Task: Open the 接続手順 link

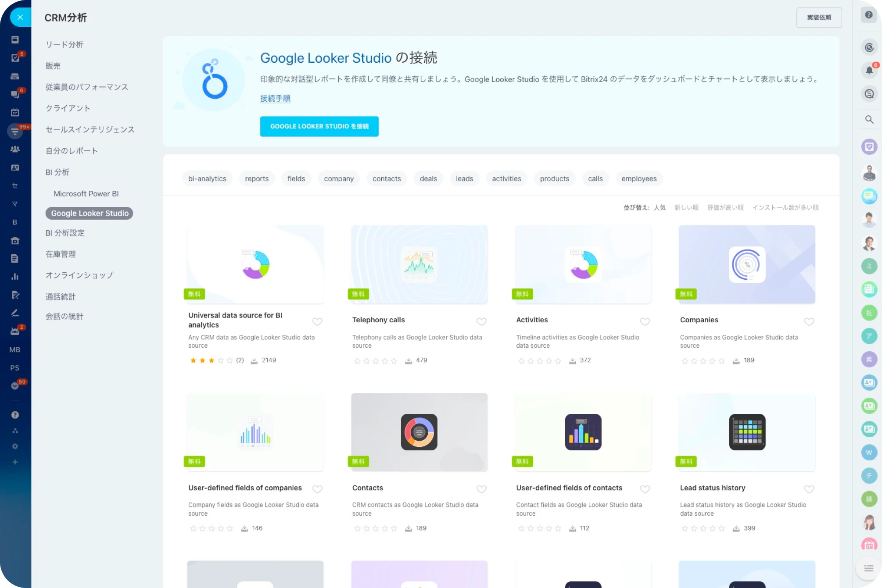Action: (x=275, y=98)
